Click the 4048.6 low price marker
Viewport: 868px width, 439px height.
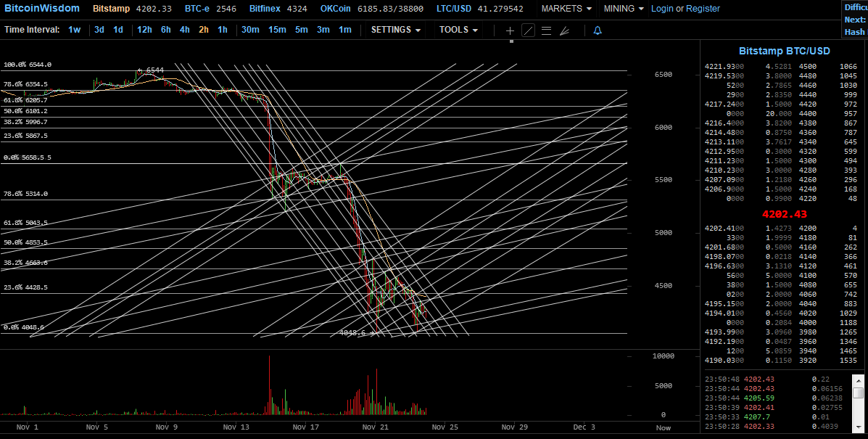(x=356, y=333)
